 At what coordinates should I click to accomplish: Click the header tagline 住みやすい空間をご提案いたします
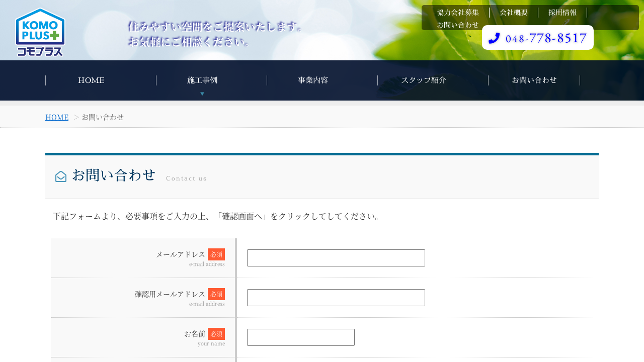point(216,27)
